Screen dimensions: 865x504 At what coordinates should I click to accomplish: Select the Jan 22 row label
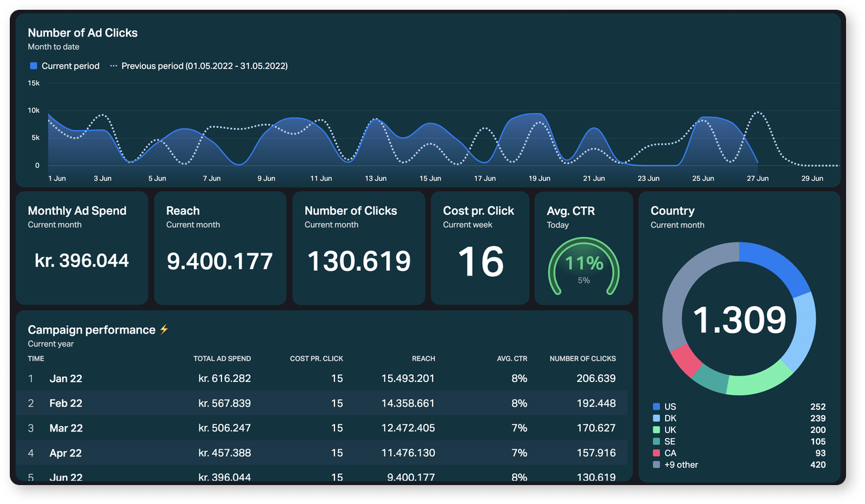[x=66, y=379]
